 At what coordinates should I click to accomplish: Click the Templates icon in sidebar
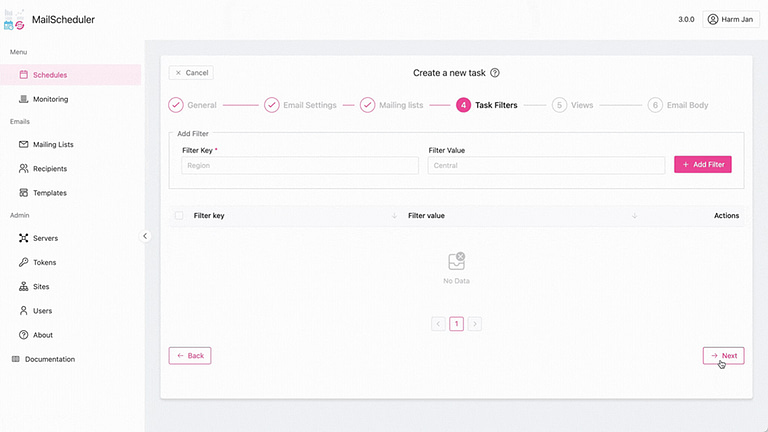tap(24, 192)
